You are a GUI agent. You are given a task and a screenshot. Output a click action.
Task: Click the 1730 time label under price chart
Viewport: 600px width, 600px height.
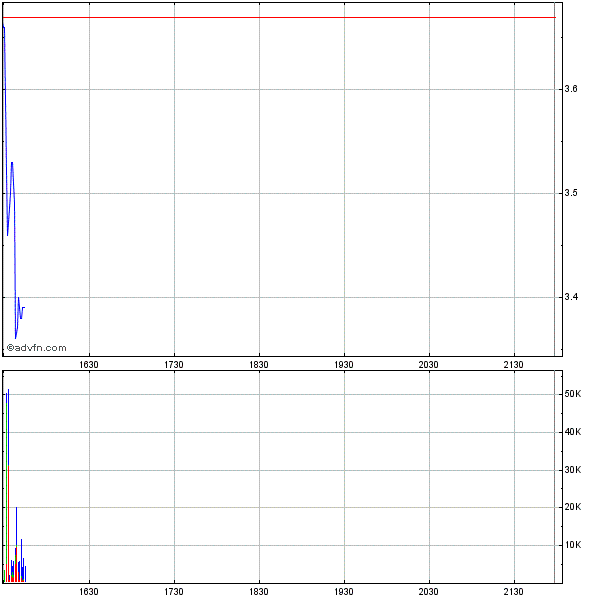(174, 365)
